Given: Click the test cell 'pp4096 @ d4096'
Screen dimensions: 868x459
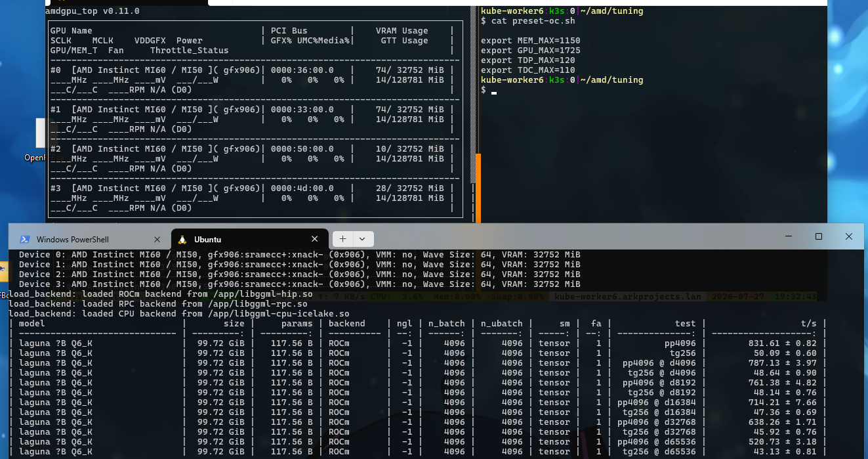Looking at the screenshot, I should pos(659,363).
